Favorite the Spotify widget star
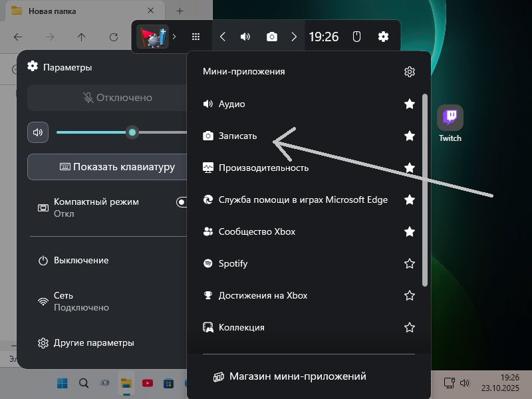532x399 pixels. (x=410, y=263)
